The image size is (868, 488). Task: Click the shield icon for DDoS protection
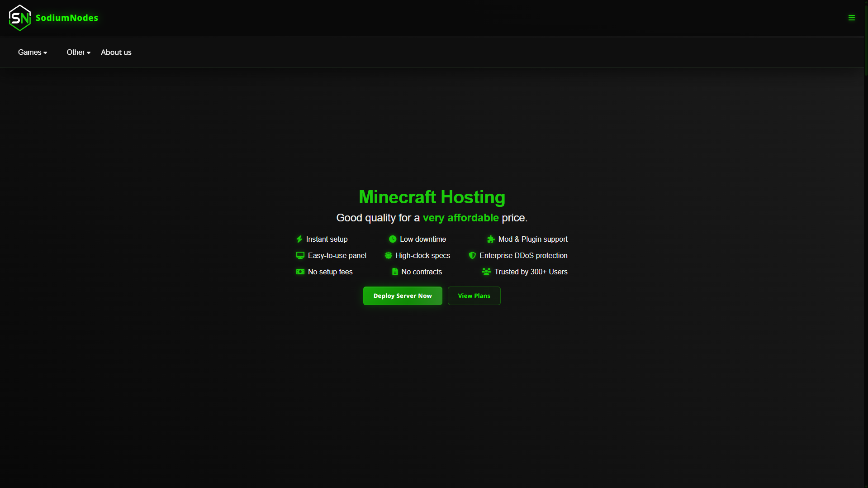(472, 255)
